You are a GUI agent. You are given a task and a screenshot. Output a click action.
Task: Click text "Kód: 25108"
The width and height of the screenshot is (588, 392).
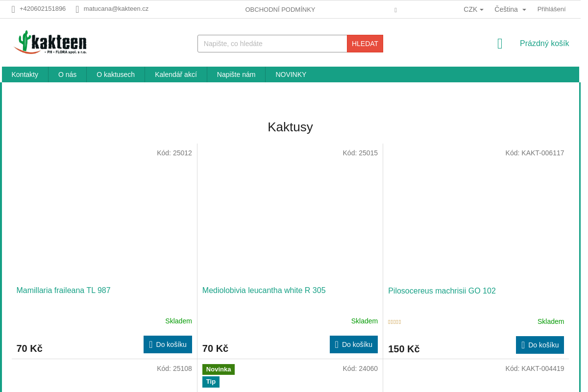174,368
